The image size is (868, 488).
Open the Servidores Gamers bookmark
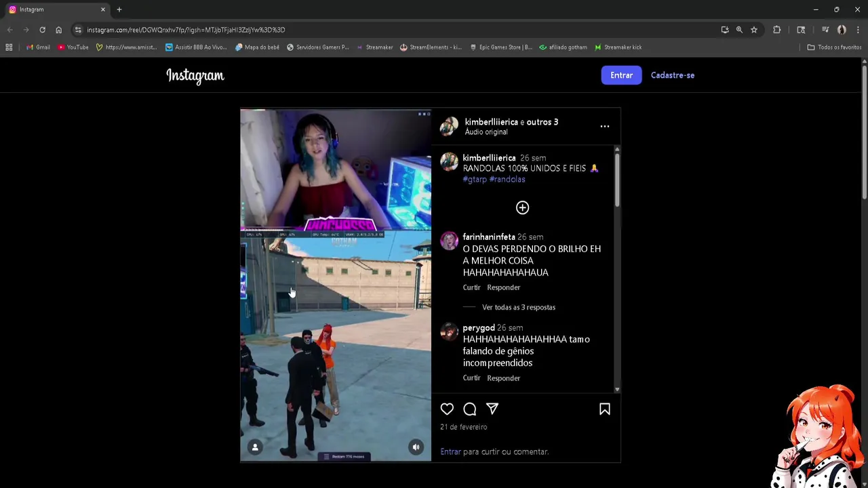(318, 47)
